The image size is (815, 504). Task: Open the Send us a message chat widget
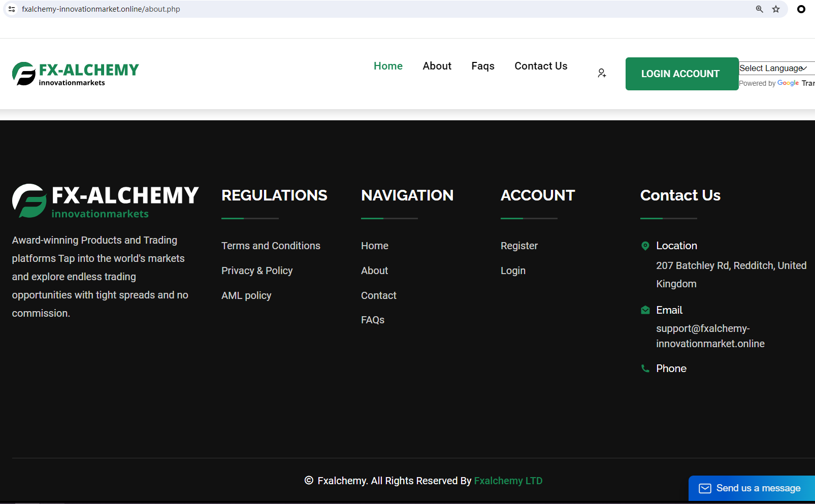click(752, 488)
